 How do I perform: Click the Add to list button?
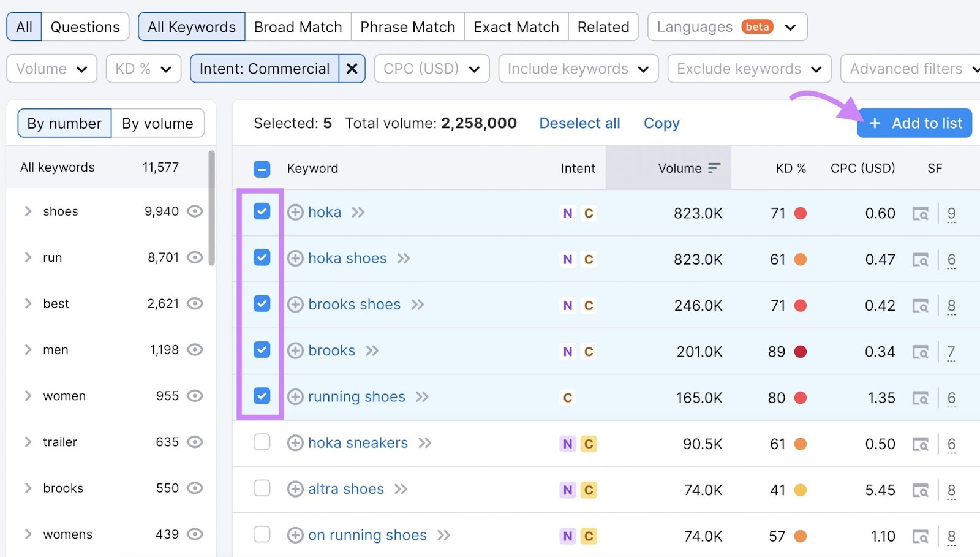tap(914, 123)
